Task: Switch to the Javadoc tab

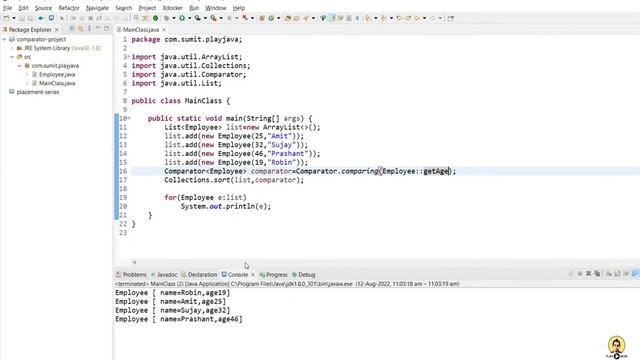Action: [164, 274]
